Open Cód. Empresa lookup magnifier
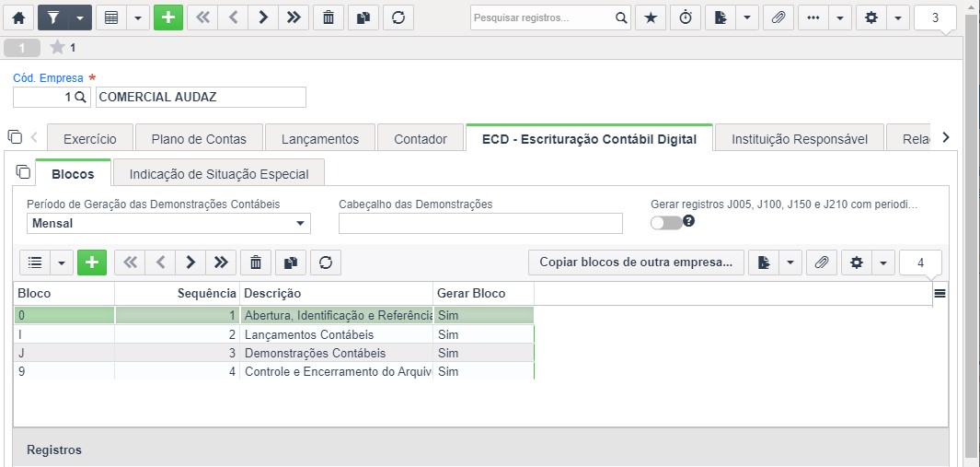The width and height of the screenshot is (980, 467). (80, 97)
